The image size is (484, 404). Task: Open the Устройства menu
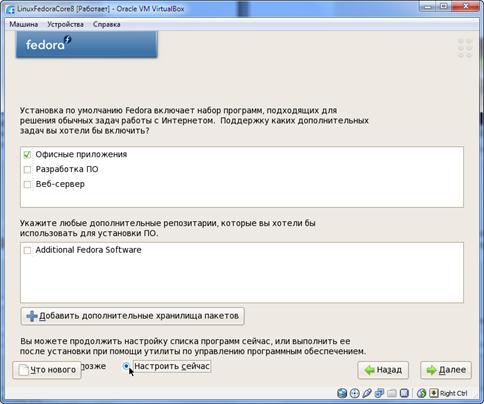point(65,24)
